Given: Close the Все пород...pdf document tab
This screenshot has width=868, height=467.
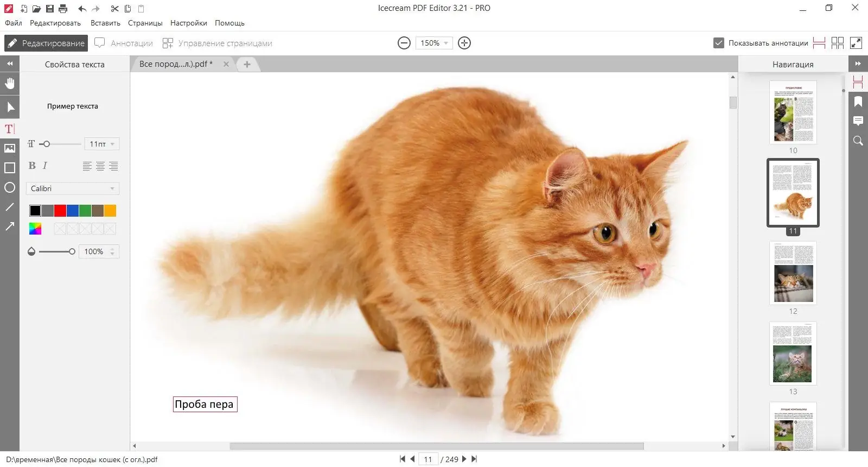Looking at the screenshot, I should 226,64.
